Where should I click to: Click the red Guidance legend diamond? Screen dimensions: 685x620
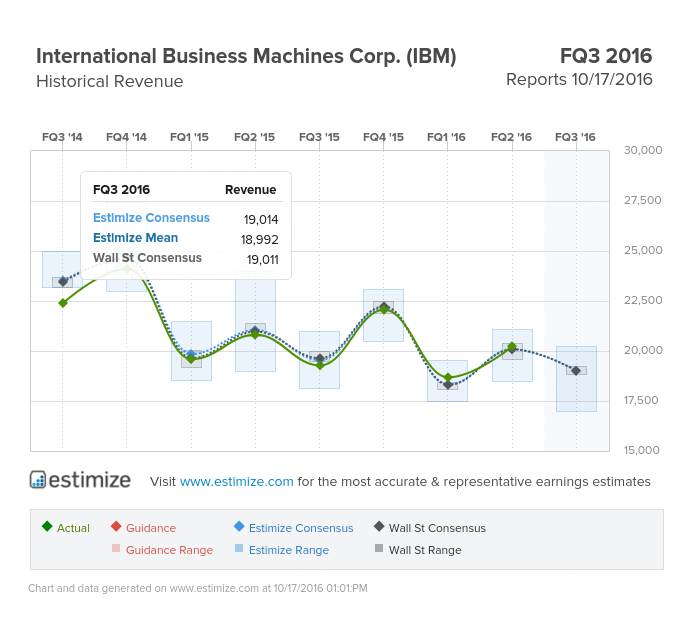pyautogui.click(x=116, y=526)
